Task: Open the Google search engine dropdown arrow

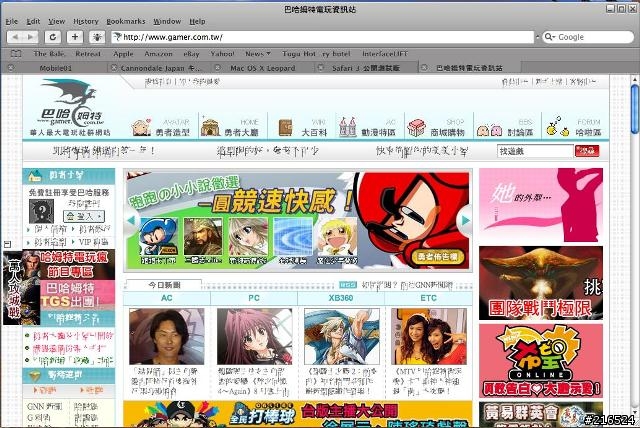Action: (554, 37)
